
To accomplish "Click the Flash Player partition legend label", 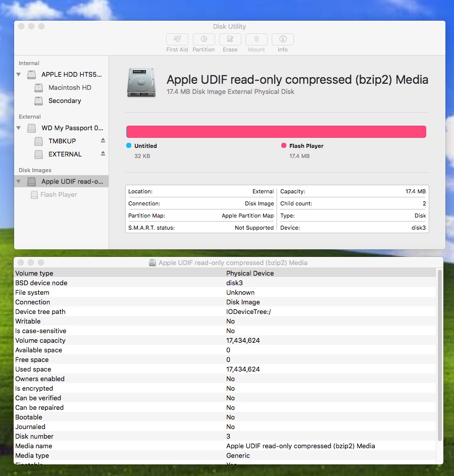I will click(x=307, y=146).
